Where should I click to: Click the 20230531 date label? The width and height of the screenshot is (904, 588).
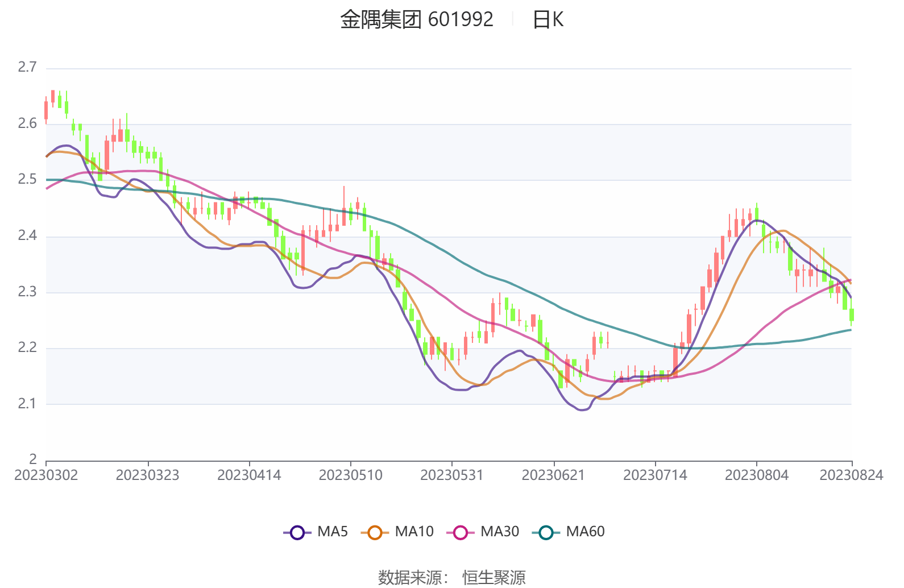(x=452, y=475)
